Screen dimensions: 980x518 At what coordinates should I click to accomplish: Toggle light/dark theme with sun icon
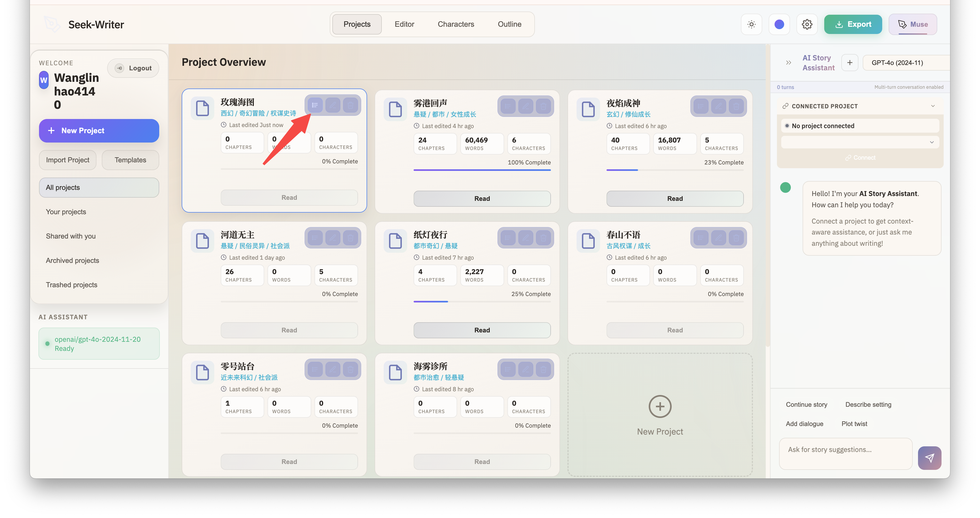pyautogui.click(x=751, y=24)
